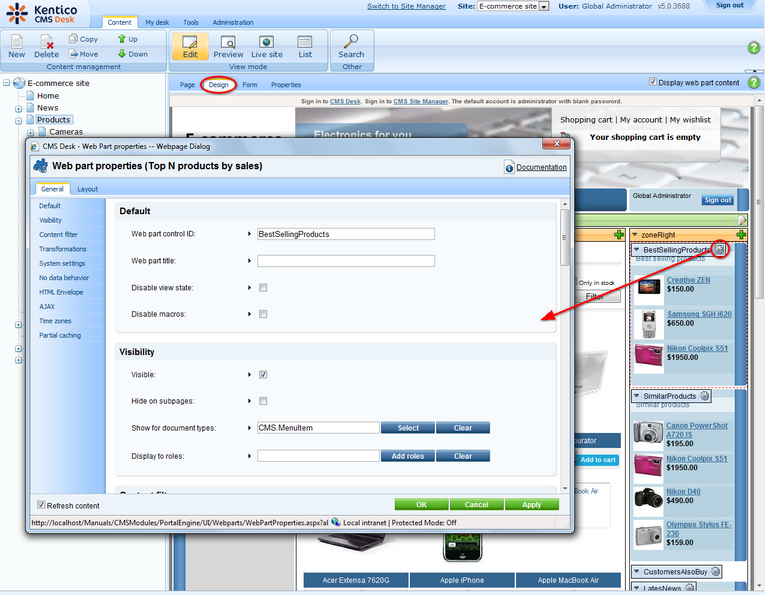
Task: Open the Tools tab
Action: [x=191, y=22]
